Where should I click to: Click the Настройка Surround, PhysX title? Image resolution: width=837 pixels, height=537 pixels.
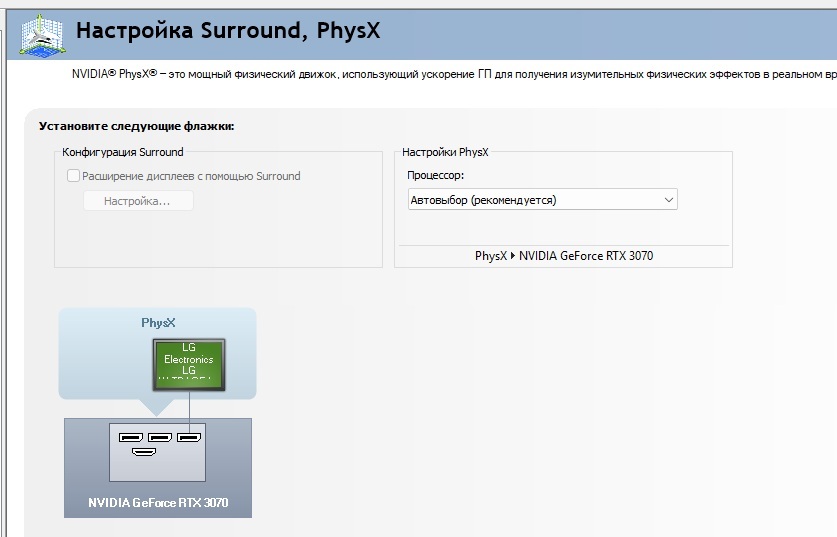pos(228,30)
